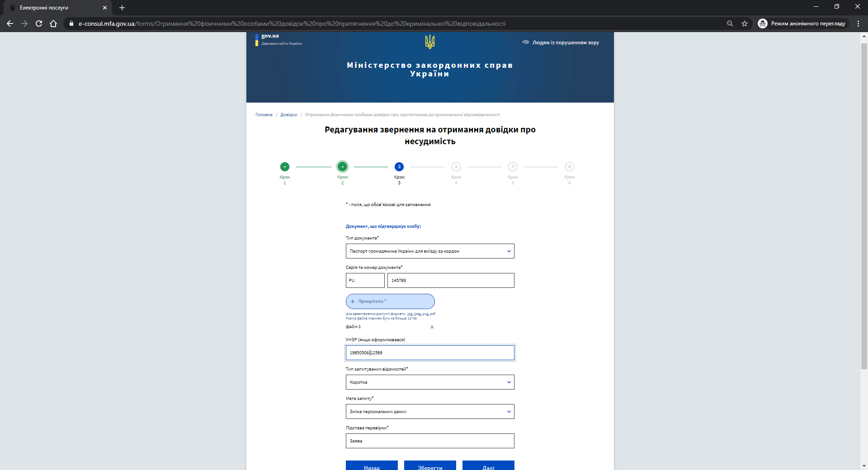Click the Крок 6 step circle
Image resolution: width=868 pixels, height=470 pixels.
[570, 167]
